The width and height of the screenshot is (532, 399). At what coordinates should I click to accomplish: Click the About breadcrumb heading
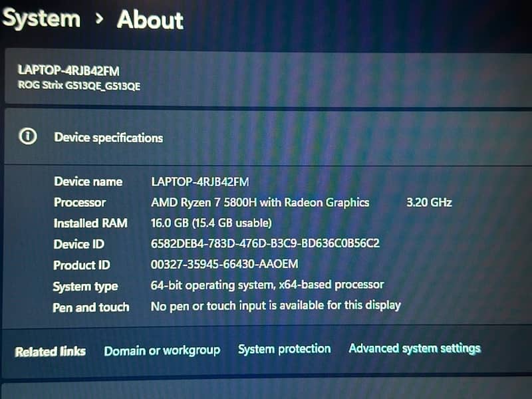pyautogui.click(x=150, y=20)
